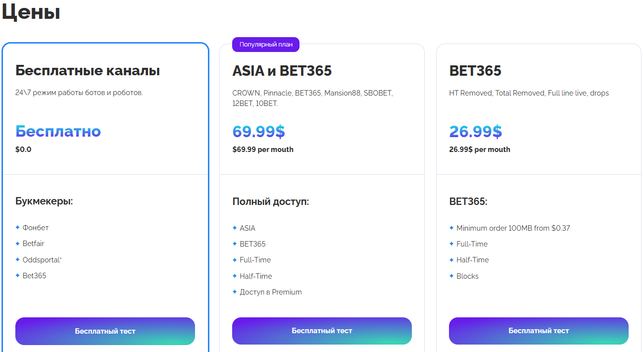Click the diamond icon next to Minimum order 100MB
644x352 pixels.
tap(451, 228)
